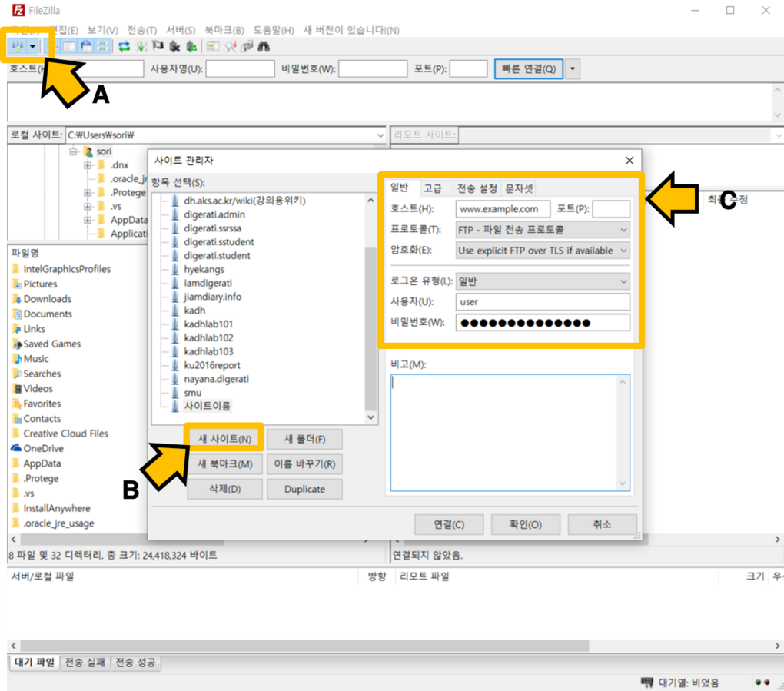The image size is (784, 691).
Task: Click the 연결(C) button
Action: point(449,524)
